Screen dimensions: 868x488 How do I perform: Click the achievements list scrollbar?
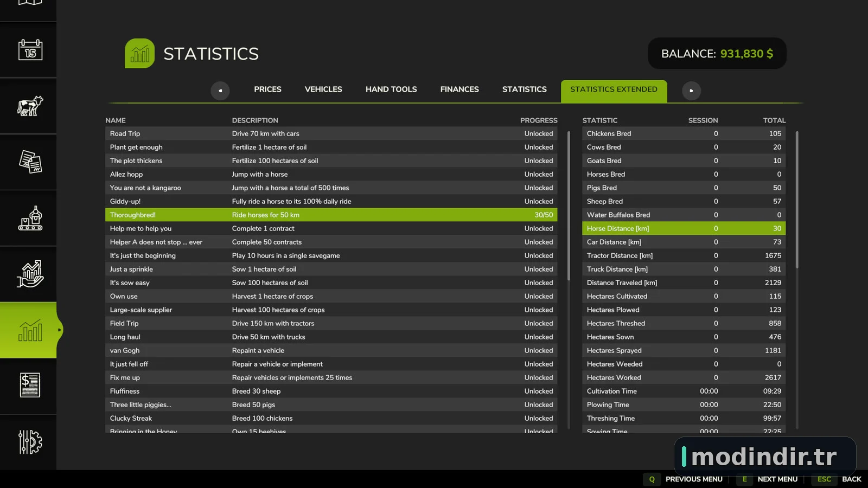[569, 206]
